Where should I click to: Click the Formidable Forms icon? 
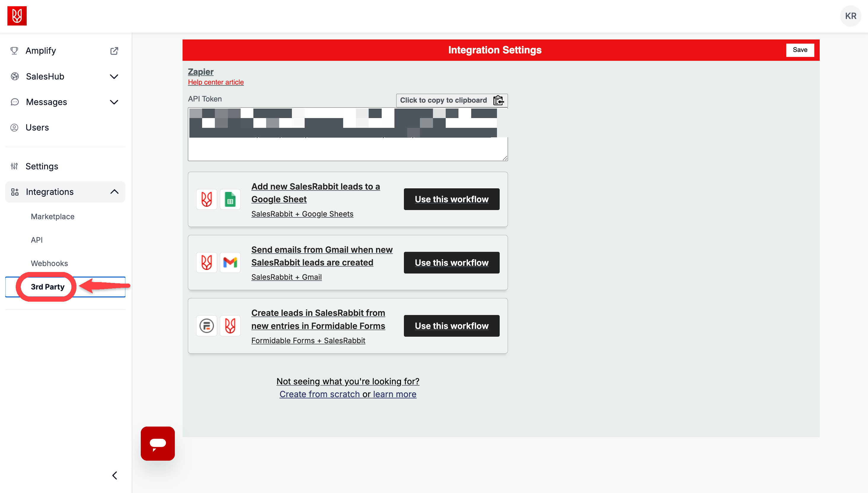[x=206, y=326]
